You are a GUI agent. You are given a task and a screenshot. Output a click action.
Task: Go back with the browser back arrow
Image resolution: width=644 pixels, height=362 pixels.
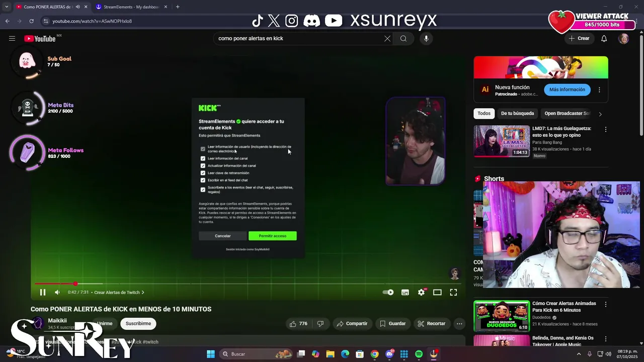pyautogui.click(x=7, y=21)
